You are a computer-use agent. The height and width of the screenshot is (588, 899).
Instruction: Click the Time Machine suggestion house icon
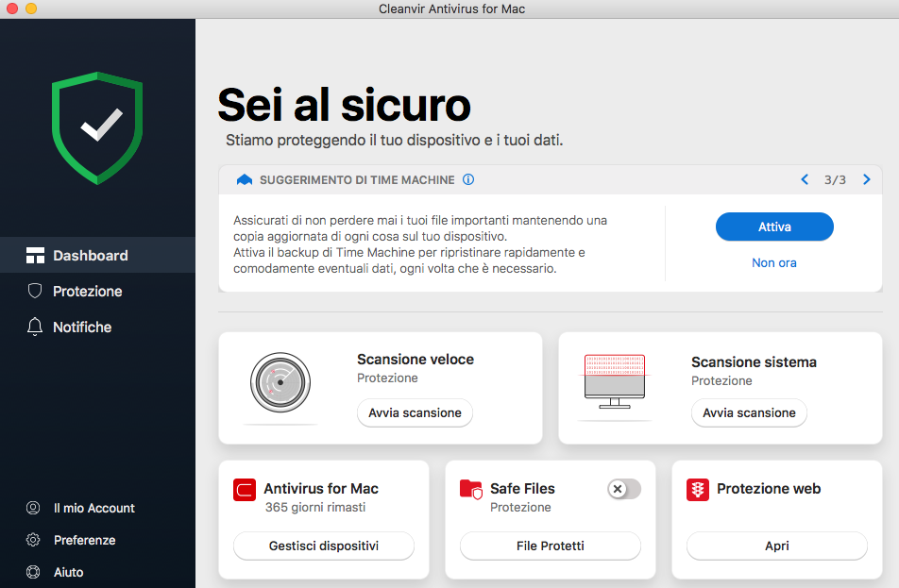[x=245, y=180]
